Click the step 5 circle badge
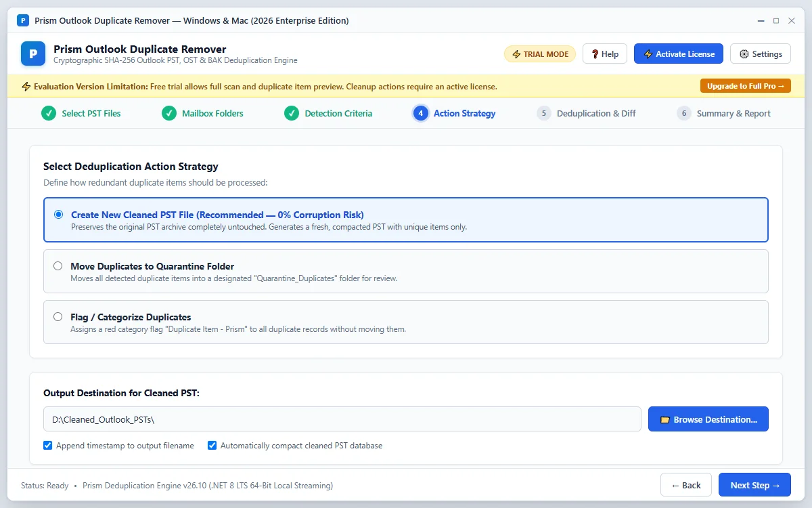 (544, 113)
